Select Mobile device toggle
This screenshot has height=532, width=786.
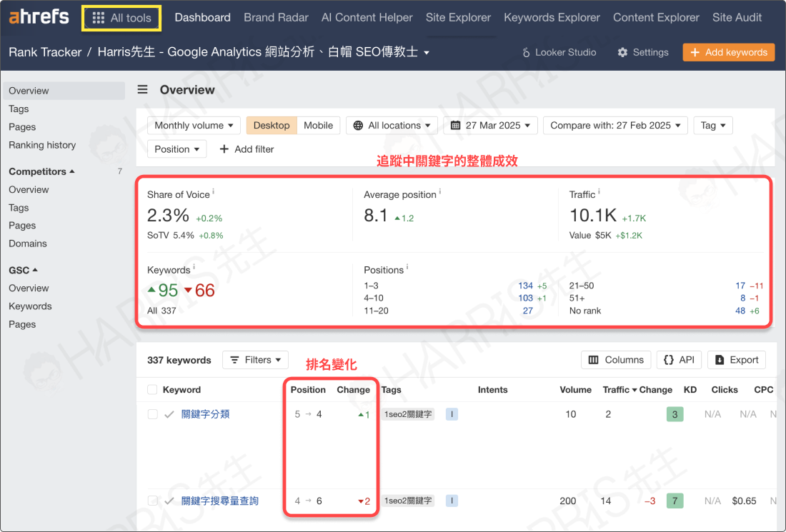(x=318, y=125)
